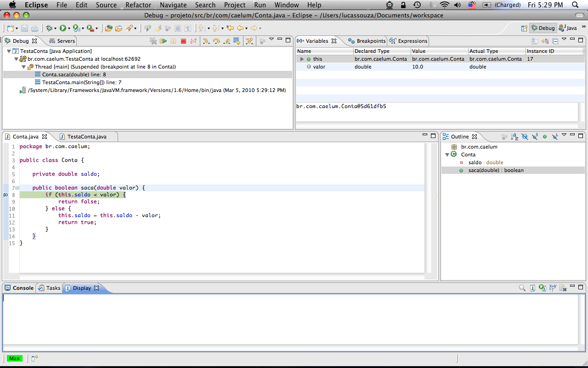Click the Step Into icon
This screenshot has height=368, width=588.
[x=206, y=41]
